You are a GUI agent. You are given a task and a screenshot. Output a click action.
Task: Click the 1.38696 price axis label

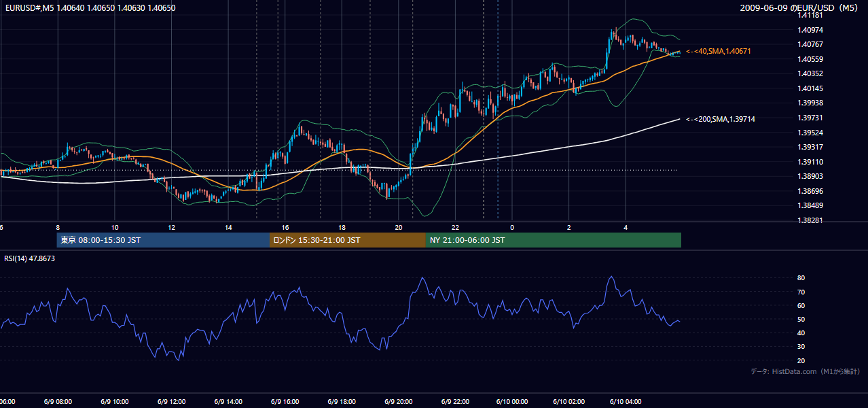pos(810,191)
